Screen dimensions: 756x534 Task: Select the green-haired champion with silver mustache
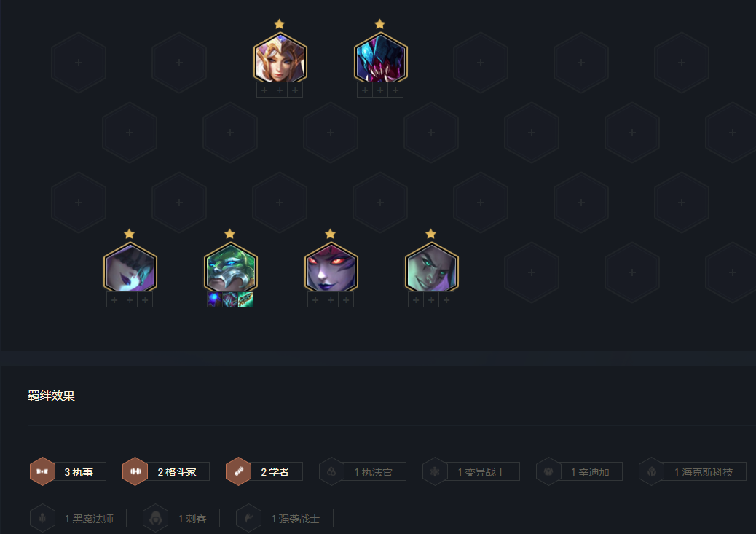tap(230, 267)
